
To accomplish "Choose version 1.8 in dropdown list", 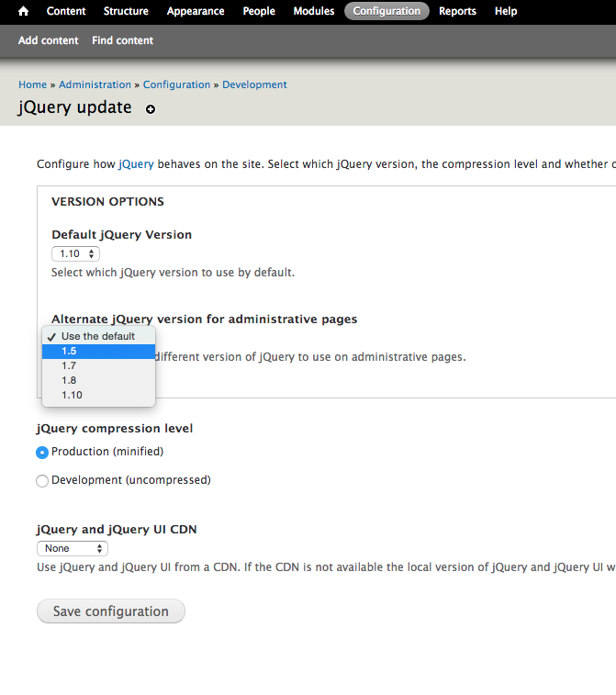I will 98,380.
